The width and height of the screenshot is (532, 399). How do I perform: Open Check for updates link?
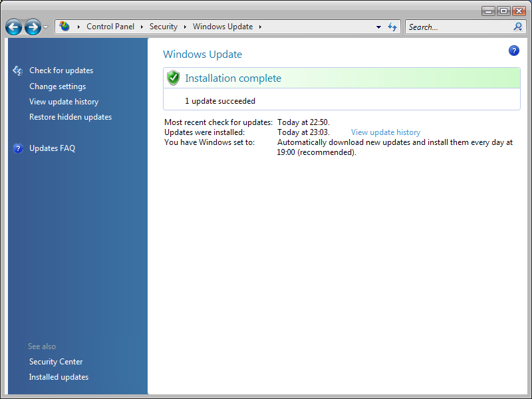[61, 70]
